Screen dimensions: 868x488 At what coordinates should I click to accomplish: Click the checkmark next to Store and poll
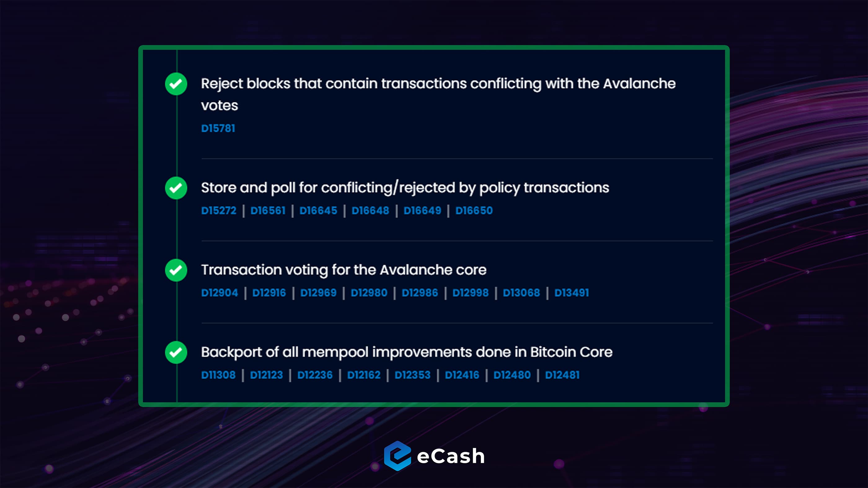point(176,188)
